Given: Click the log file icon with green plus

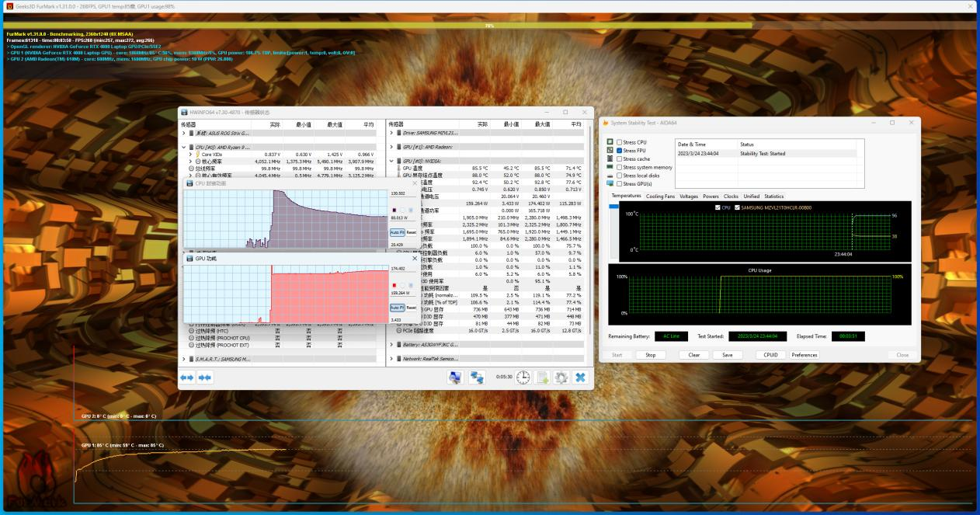Looking at the screenshot, I should point(542,378).
